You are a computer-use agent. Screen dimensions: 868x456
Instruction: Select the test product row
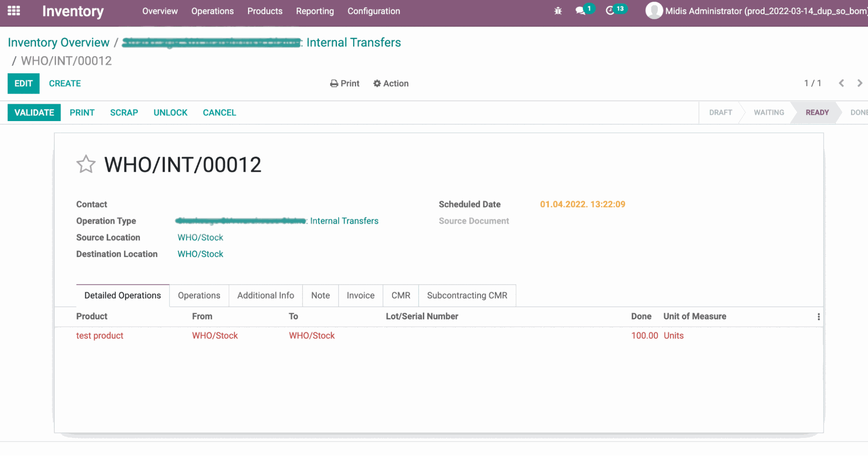click(100, 336)
